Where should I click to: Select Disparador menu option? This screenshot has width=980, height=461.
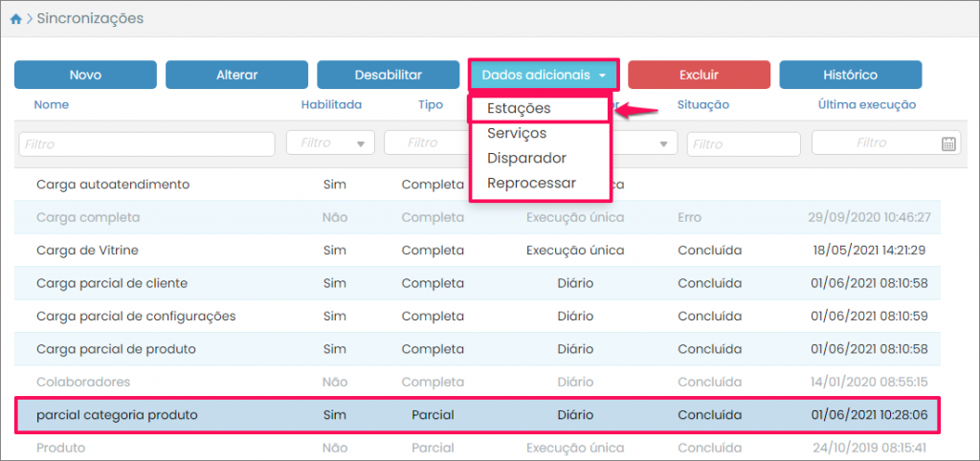tap(526, 158)
